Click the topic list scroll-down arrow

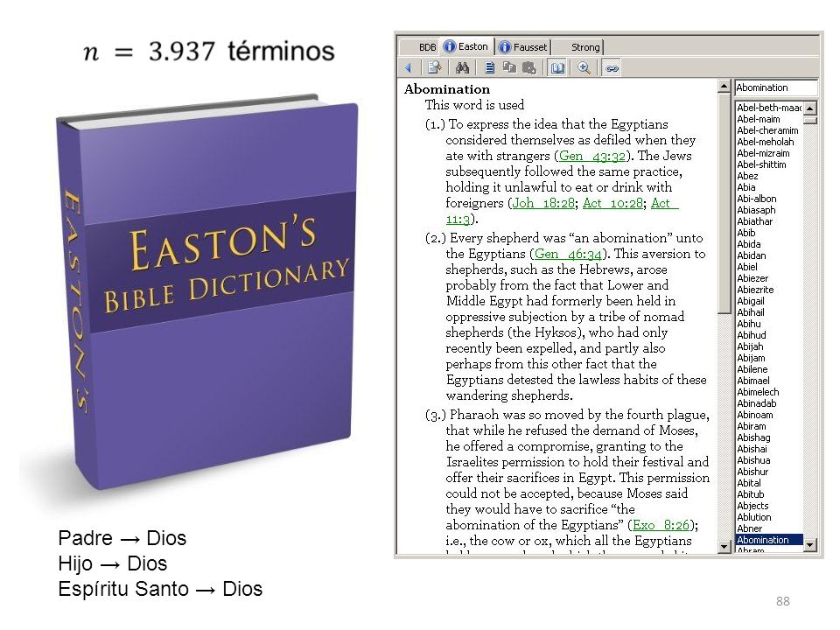tap(810, 545)
